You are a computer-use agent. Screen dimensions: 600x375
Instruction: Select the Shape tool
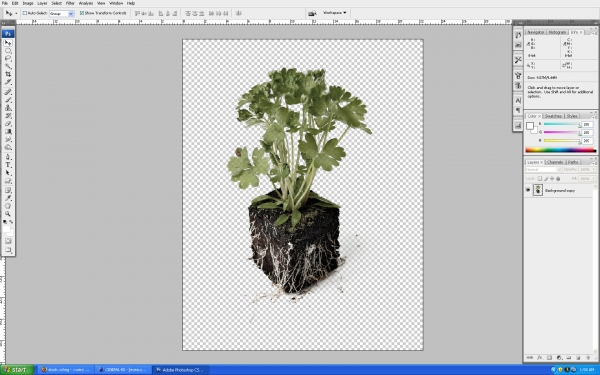coord(8,181)
